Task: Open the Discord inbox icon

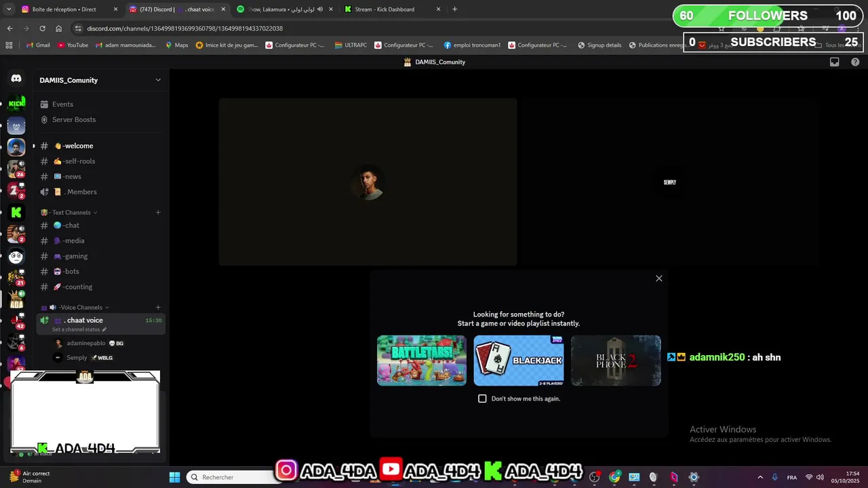Action: [835, 62]
